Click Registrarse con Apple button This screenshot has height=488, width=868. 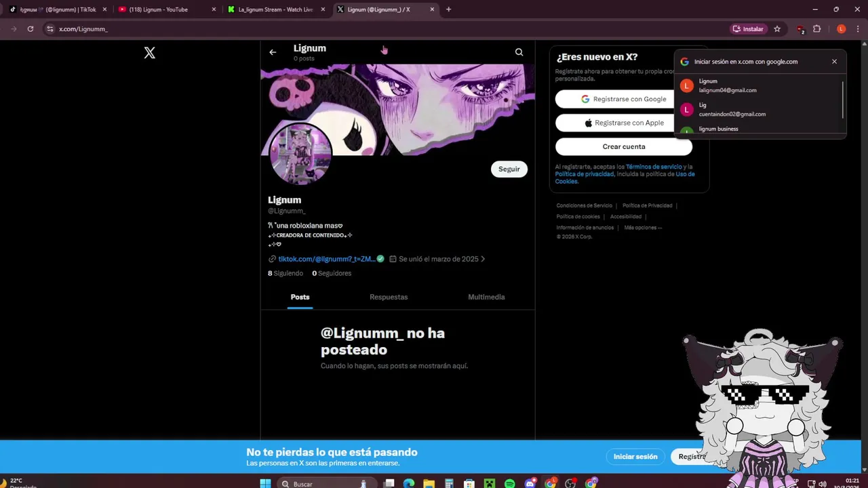(x=623, y=123)
